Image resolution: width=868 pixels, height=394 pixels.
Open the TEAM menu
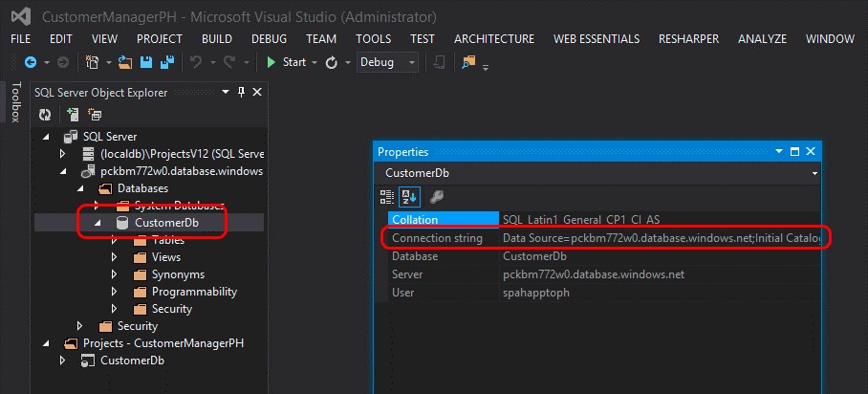pos(321,39)
